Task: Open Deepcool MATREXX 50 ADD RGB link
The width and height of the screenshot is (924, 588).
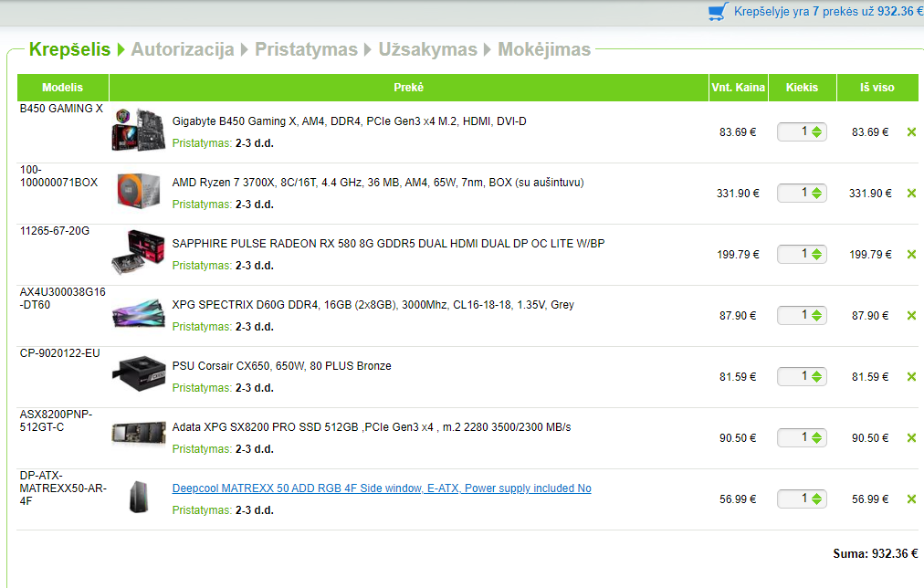Action: click(x=382, y=488)
